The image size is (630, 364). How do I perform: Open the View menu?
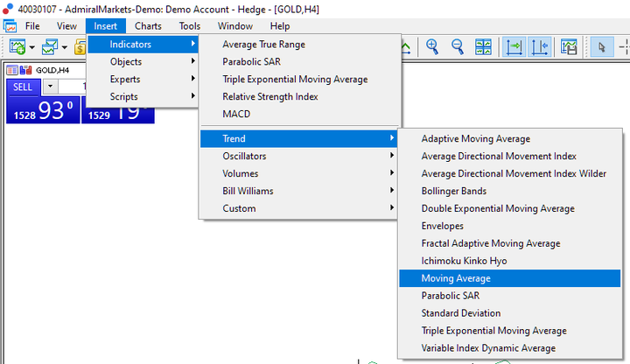(x=66, y=26)
